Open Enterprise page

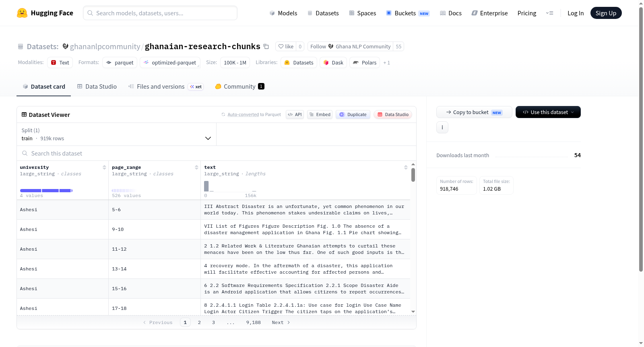pos(489,13)
